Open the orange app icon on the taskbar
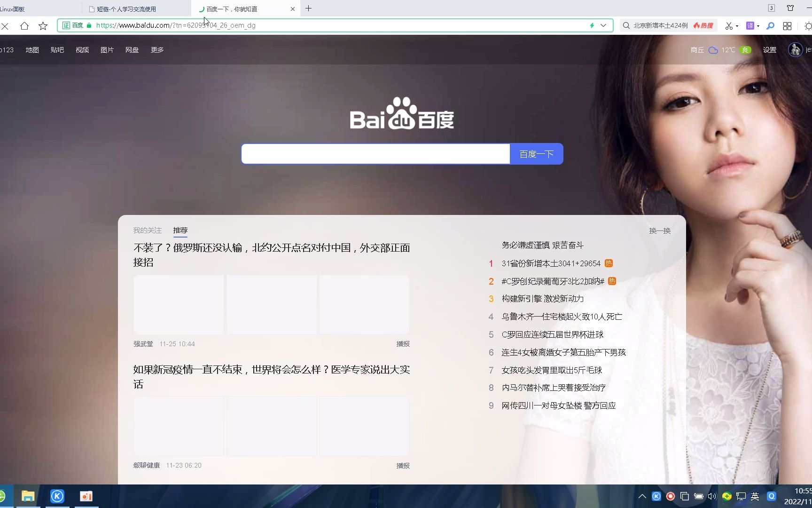 86,496
